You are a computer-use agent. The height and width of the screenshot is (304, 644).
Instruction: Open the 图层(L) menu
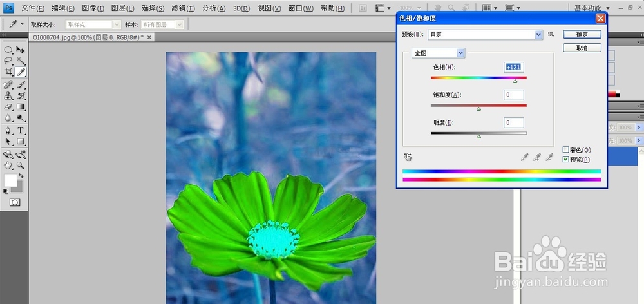(x=123, y=8)
